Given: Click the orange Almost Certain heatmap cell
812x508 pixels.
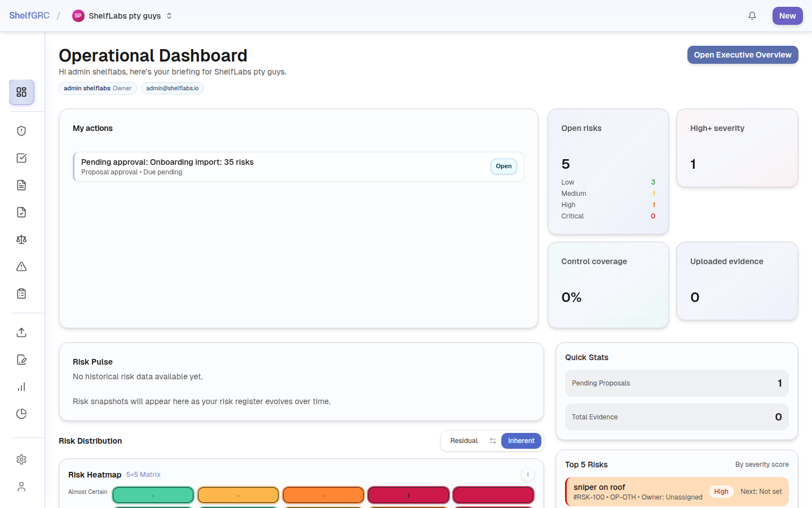Looking at the screenshot, I should point(323,495).
